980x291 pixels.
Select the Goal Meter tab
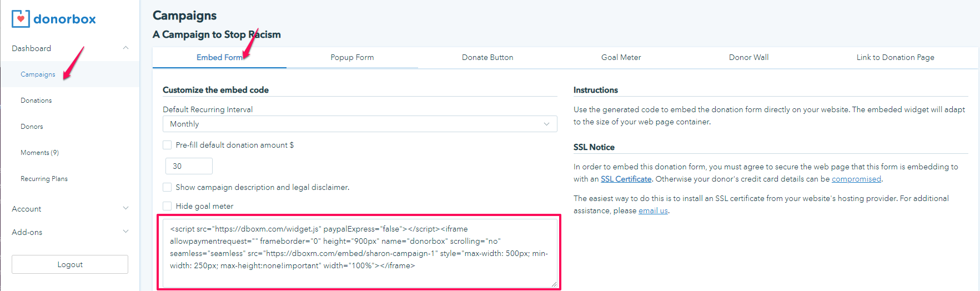(621, 57)
